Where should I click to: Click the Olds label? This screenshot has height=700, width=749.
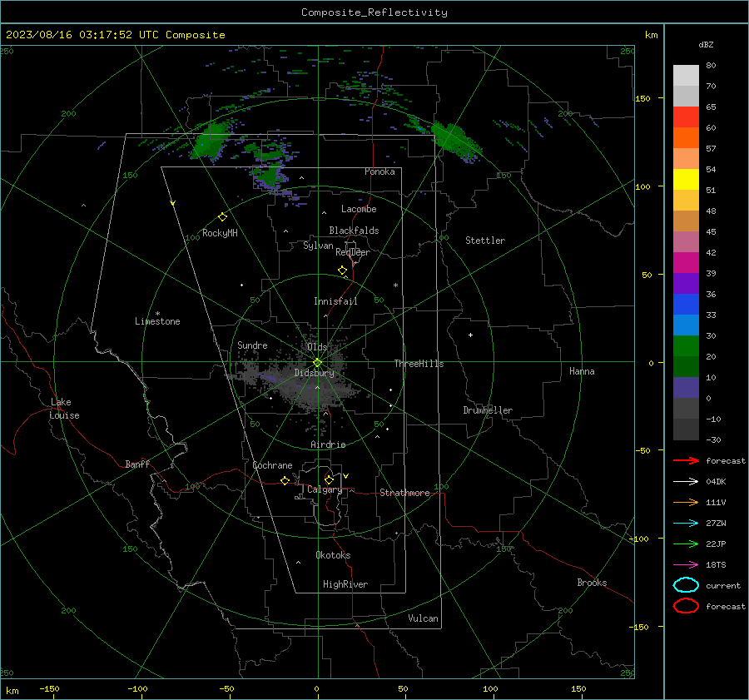[317, 346]
